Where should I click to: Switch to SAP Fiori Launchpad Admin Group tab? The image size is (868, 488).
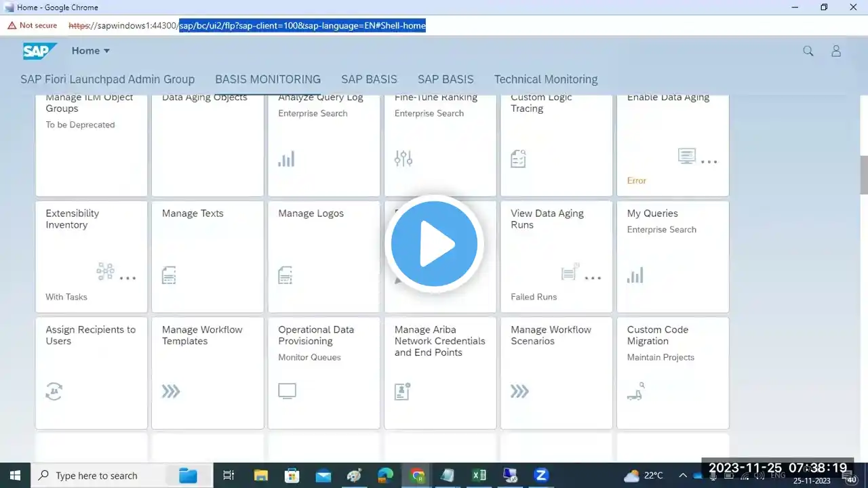tap(107, 79)
